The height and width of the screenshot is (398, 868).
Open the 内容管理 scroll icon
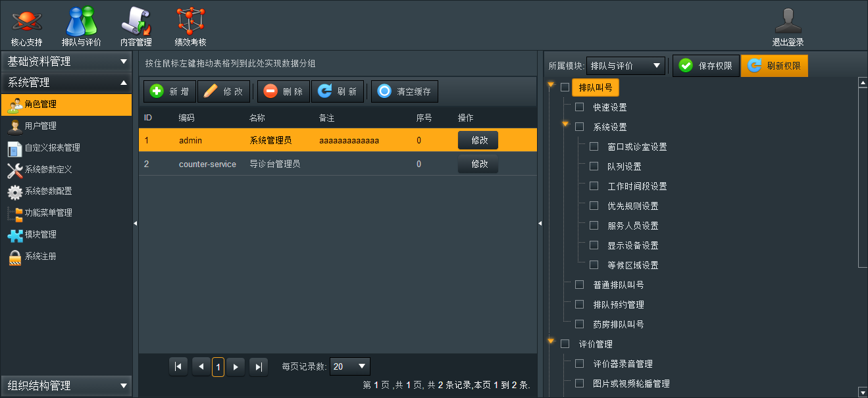pos(136,21)
